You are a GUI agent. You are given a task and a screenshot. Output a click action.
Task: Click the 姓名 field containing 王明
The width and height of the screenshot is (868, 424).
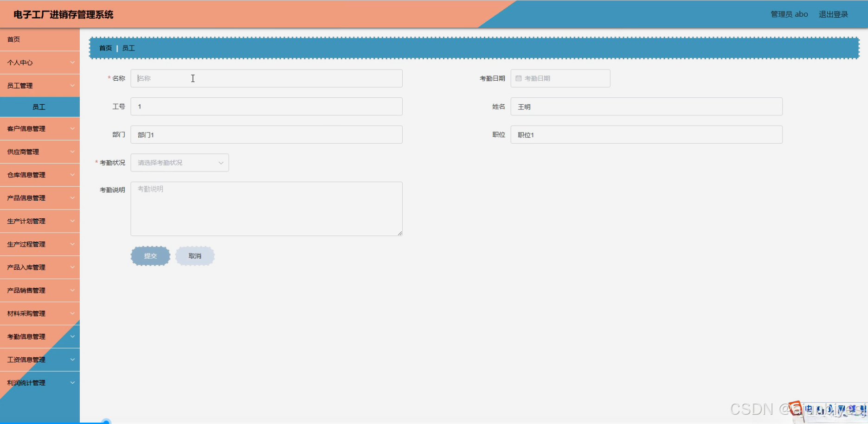(x=647, y=107)
